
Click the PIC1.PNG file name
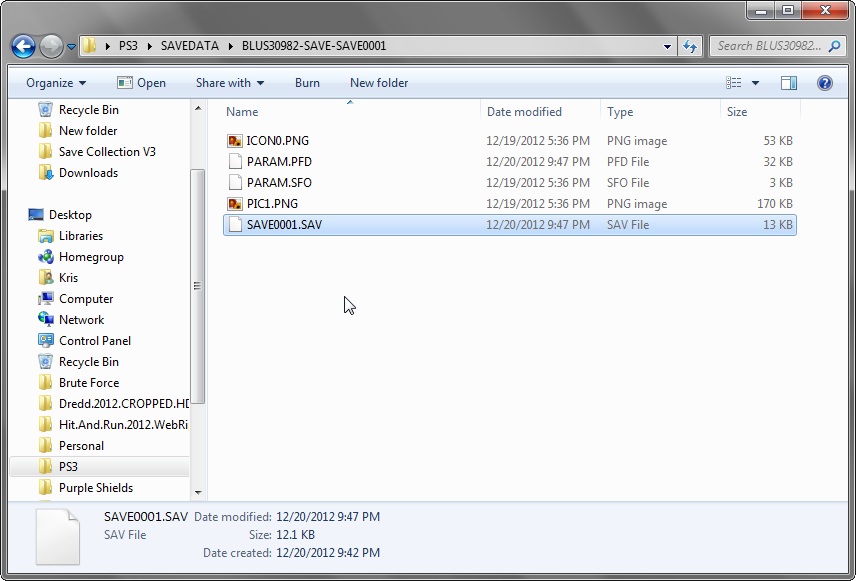[x=272, y=204]
